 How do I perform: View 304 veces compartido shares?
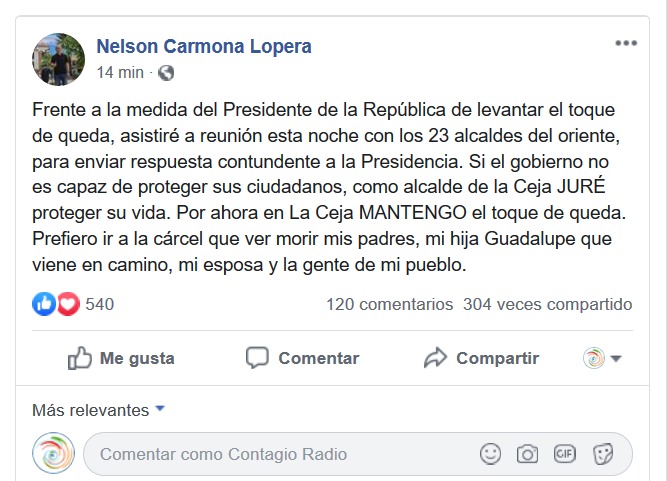coord(547,304)
